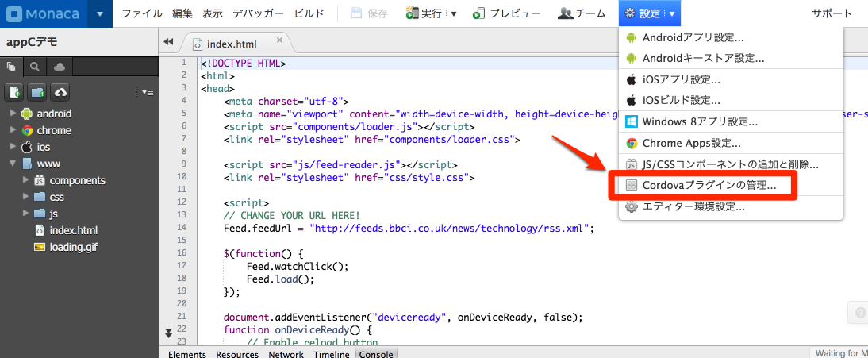Click the プレビュー toolbar button
The height and width of the screenshot is (358, 868).
coord(506,13)
